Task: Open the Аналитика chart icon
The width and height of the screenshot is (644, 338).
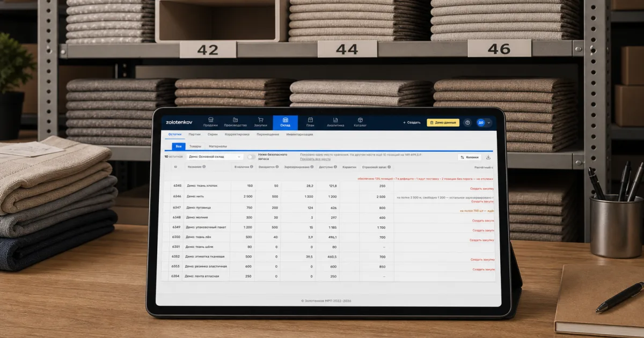Action: point(335,120)
